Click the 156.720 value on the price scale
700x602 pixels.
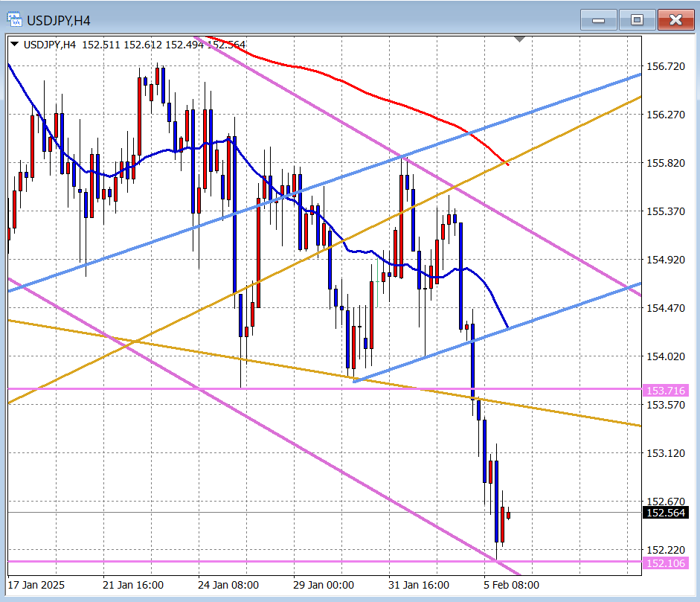[x=666, y=66]
